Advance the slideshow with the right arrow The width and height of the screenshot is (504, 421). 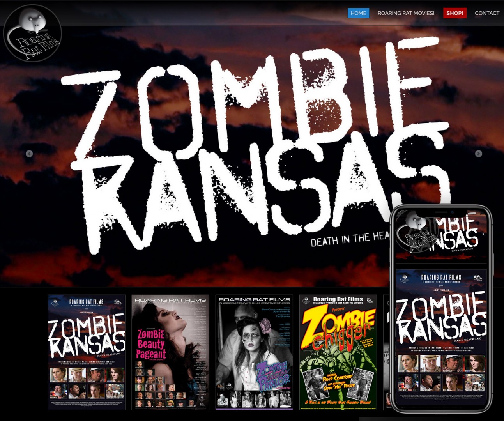click(478, 154)
